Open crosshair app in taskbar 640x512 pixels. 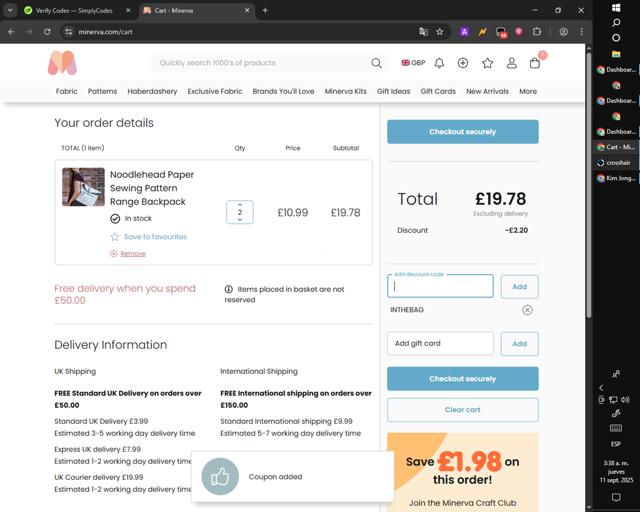coord(616,163)
